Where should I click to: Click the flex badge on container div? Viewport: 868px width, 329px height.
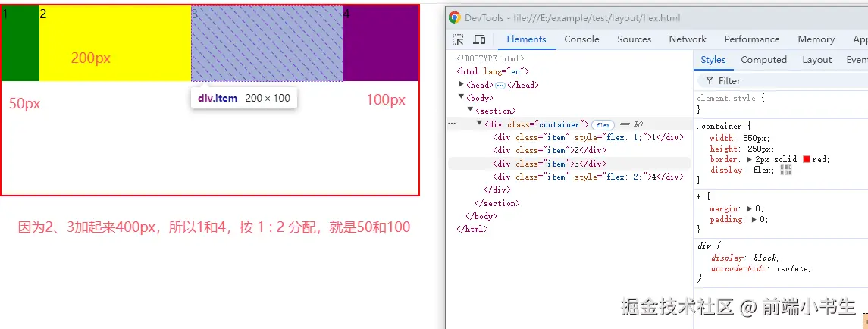603,124
